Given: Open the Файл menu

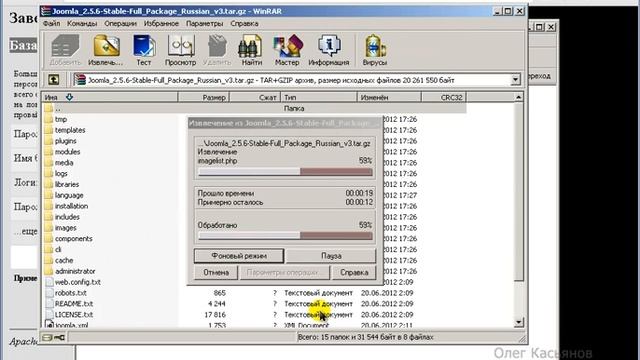Looking at the screenshot, I should click(51, 24).
